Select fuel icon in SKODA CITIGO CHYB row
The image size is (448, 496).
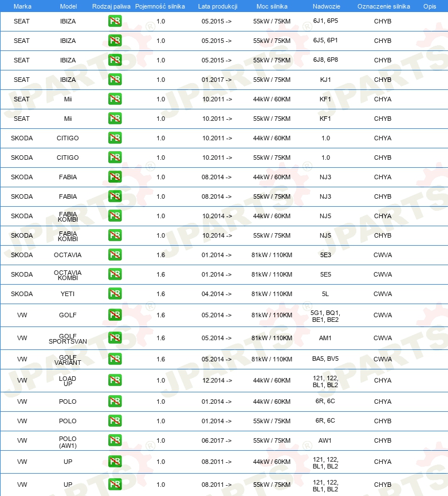(x=115, y=157)
